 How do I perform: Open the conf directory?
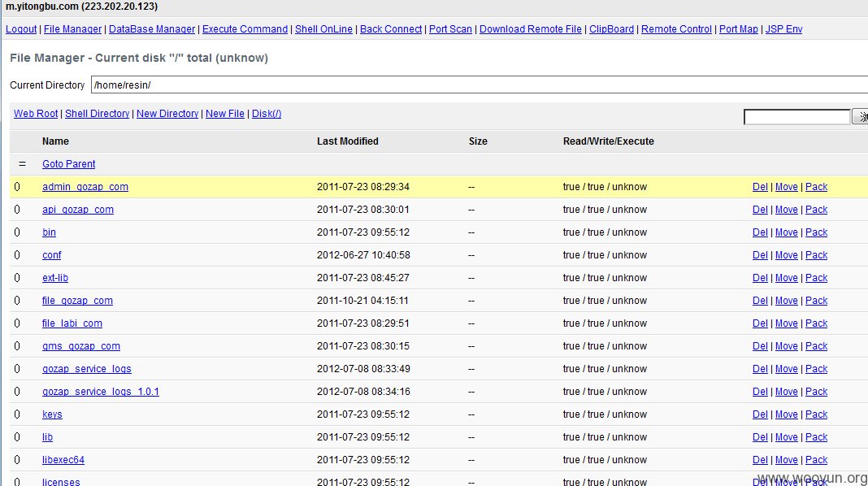(51, 254)
